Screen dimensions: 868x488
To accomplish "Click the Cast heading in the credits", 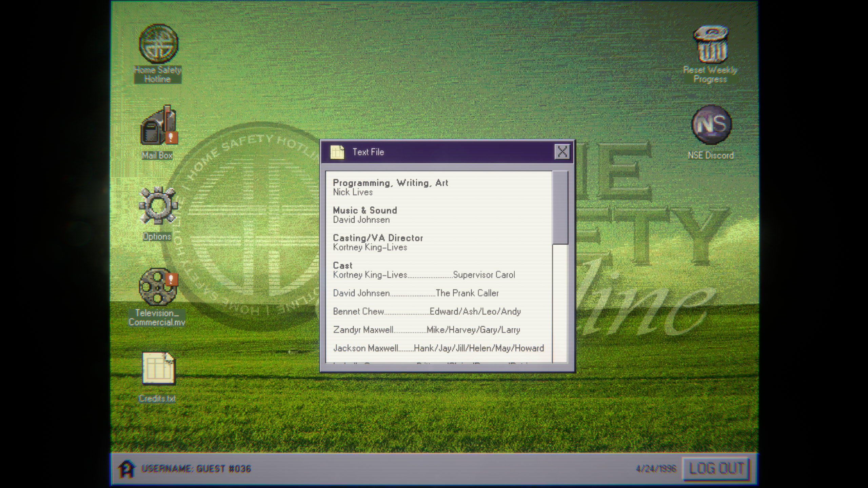I will click(x=342, y=265).
